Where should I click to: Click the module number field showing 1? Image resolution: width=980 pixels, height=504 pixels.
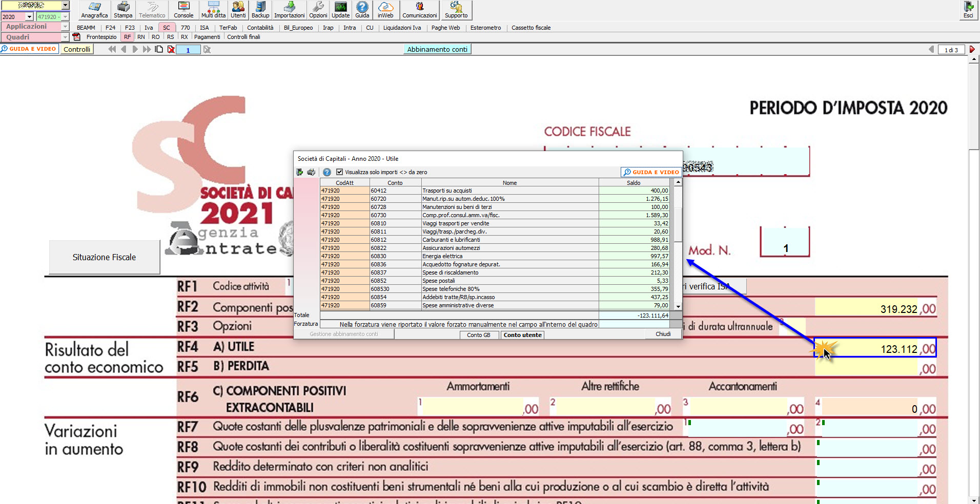point(188,50)
